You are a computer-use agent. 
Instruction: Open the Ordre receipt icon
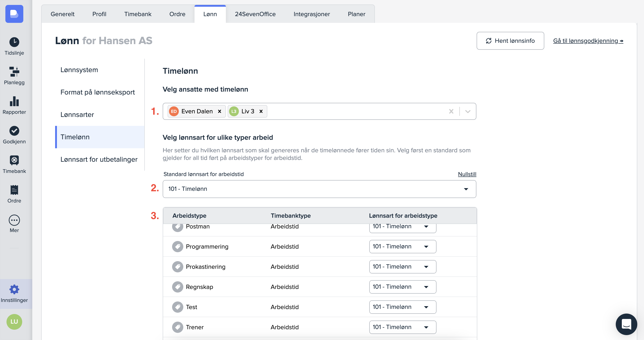click(14, 190)
